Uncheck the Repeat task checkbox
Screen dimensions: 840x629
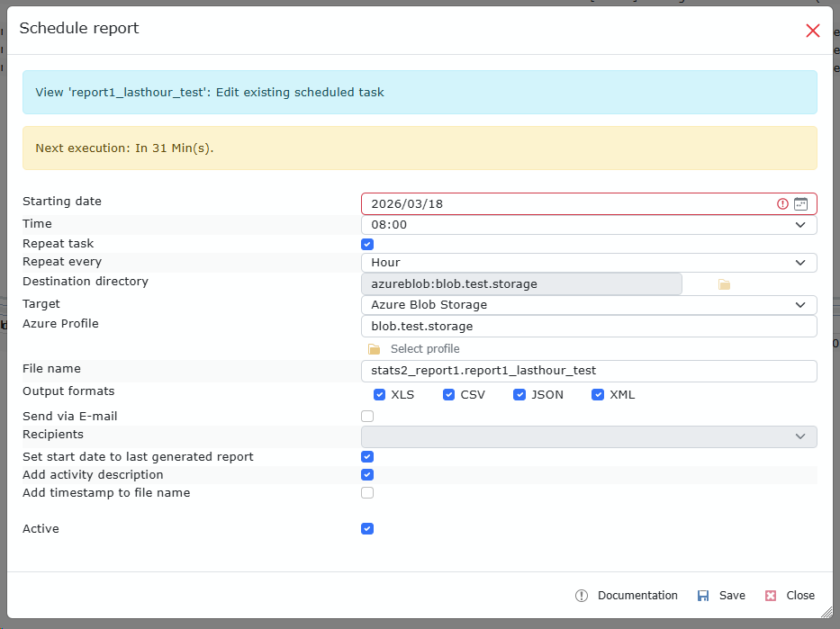(x=367, y=244)
